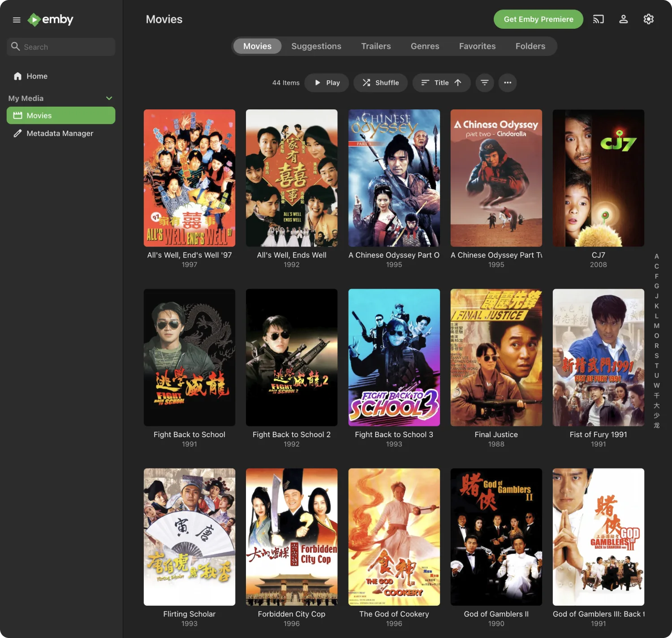Click the Get Emby Premiere button

[x=538, y=19]
